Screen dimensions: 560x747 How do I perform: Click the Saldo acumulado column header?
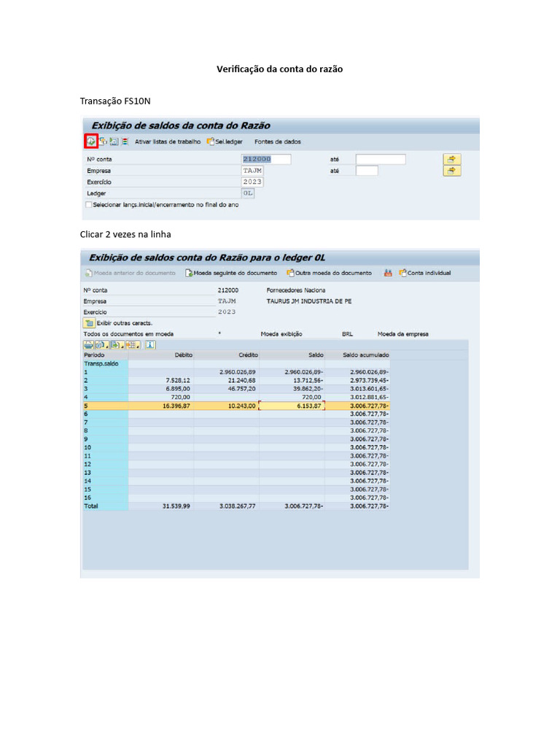tap(357, 355)
